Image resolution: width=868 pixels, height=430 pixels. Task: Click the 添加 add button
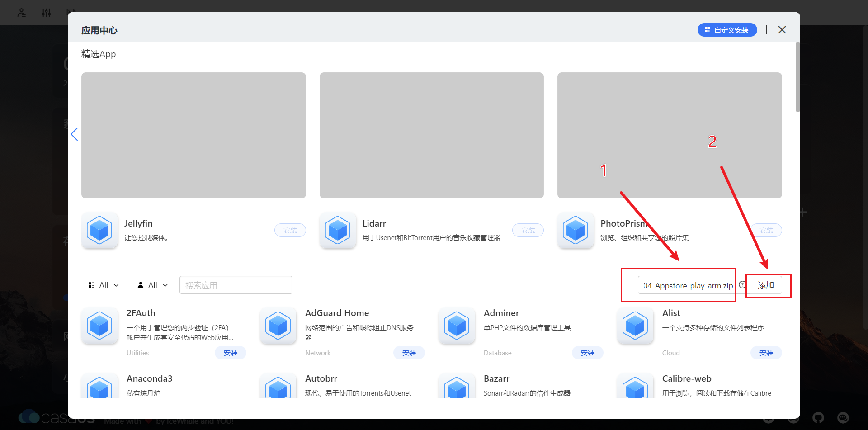coord(766,285)
